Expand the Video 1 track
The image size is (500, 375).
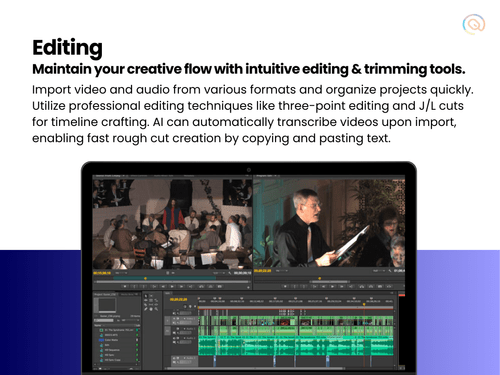(184, 319)
